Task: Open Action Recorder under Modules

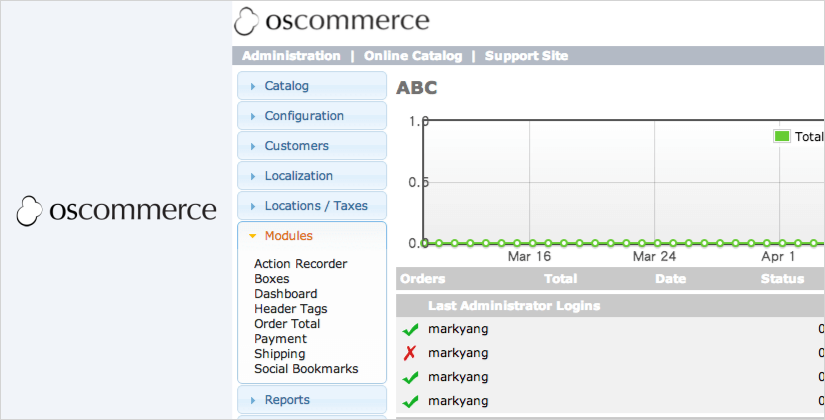Action: (300, 264)
